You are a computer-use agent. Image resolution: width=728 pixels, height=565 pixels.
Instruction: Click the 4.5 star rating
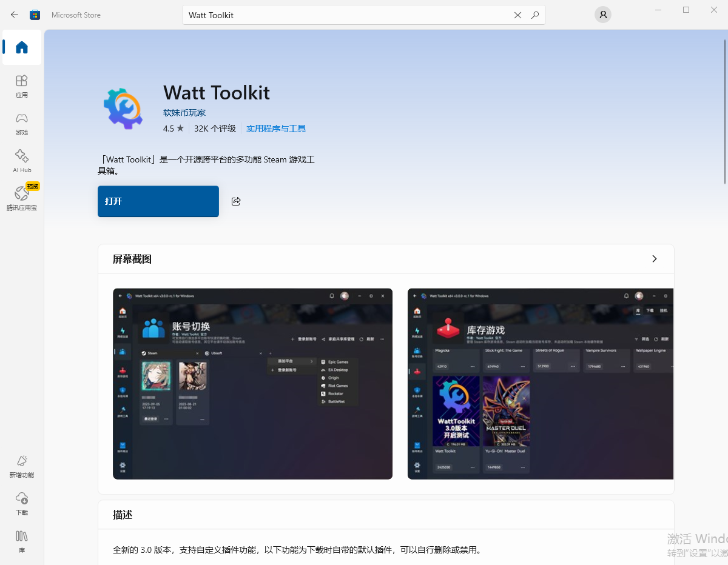174,129
